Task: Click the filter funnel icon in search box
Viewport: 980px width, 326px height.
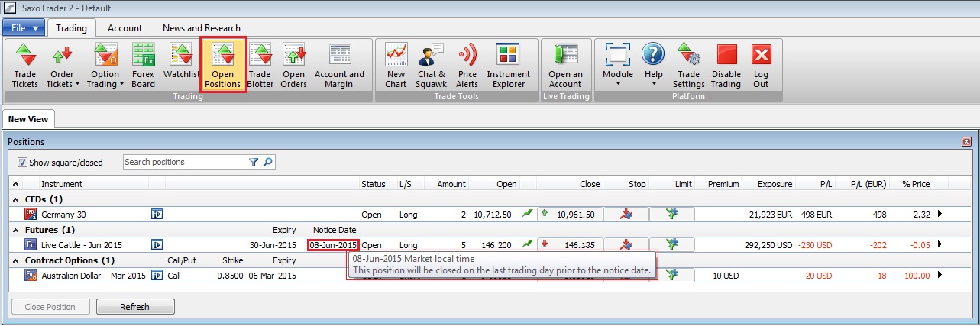Action: 254,162
